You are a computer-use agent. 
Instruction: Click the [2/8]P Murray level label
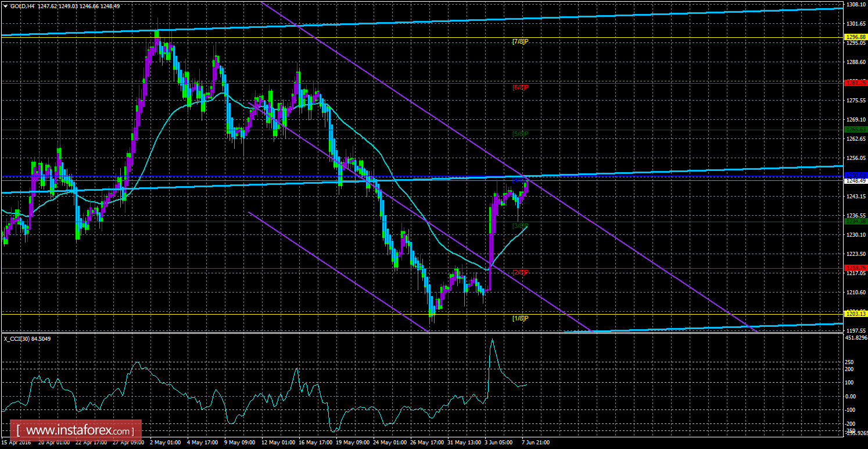(x=520, y=272)
